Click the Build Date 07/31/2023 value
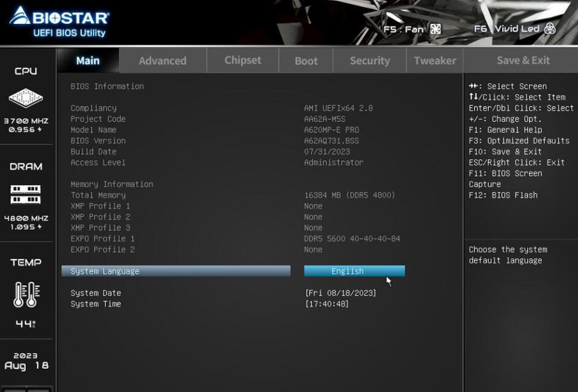This screenshot has width=578, height=392. tap(327, 151)
